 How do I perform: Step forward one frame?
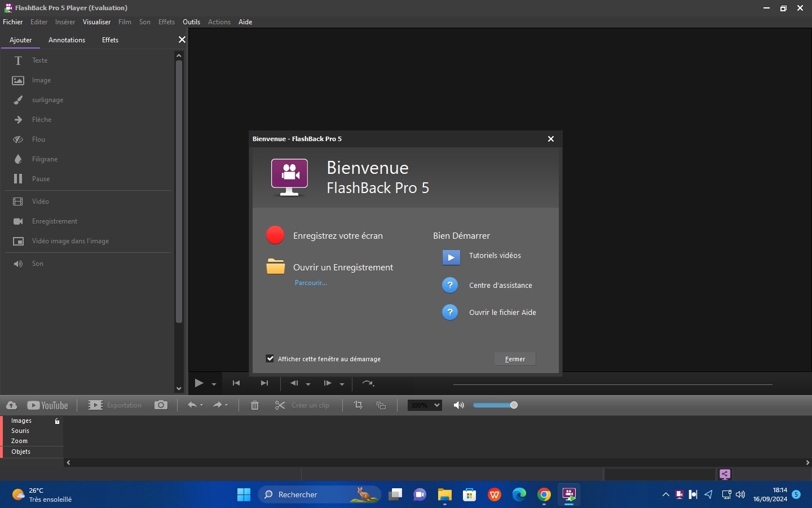coord(328,383)
